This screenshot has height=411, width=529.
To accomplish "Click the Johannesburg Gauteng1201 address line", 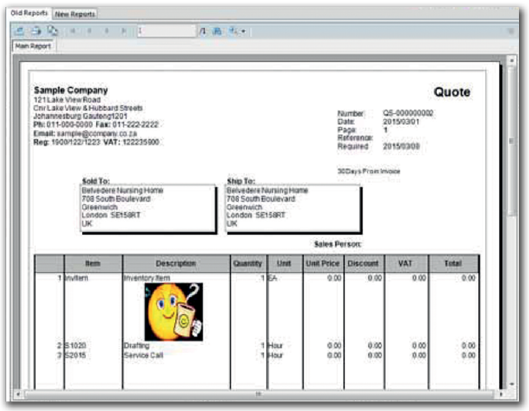I will click(x=80, y=116).
